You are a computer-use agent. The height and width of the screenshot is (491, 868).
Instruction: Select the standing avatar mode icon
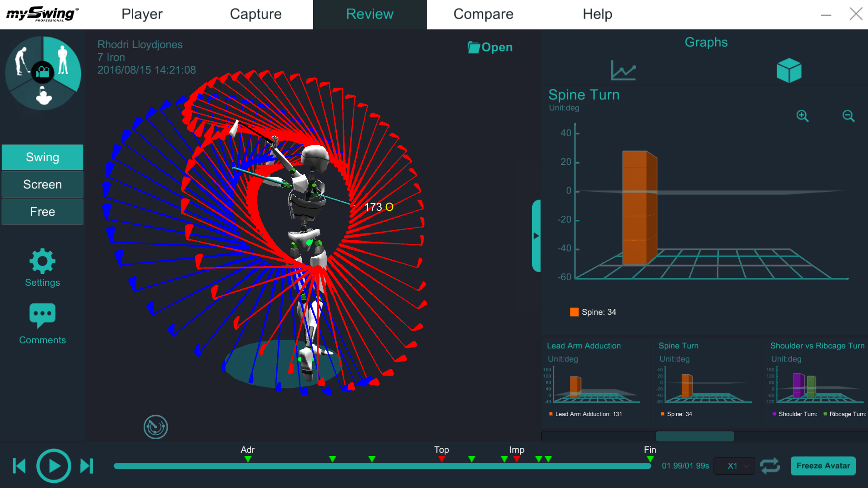pyautogui.click(x=63, y=60)
